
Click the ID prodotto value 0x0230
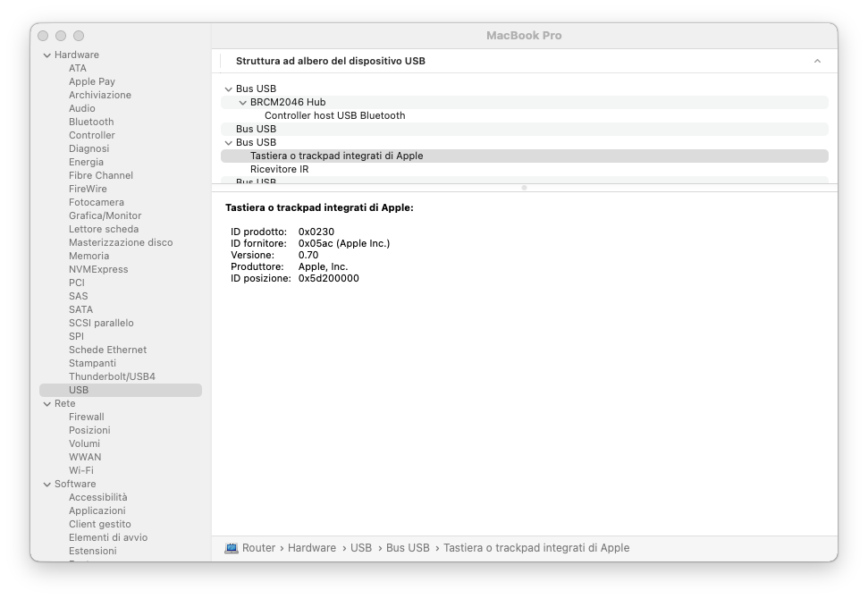316,232
